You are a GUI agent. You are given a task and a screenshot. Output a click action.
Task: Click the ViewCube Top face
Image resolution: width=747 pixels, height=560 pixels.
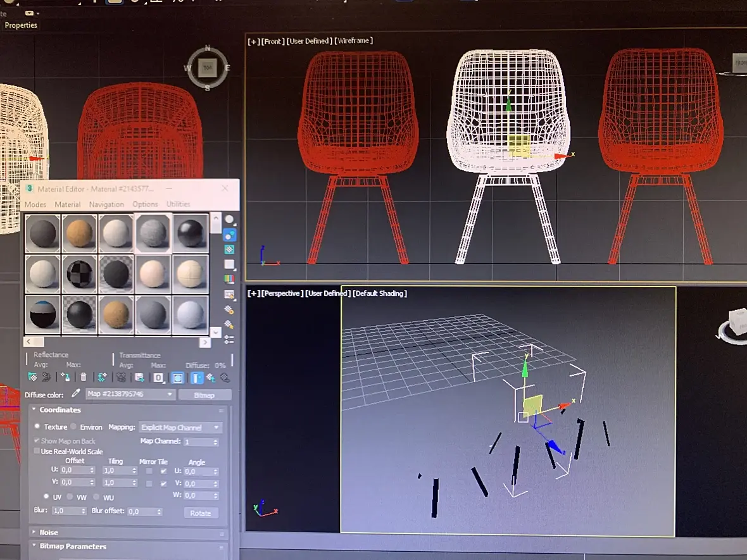pyautogui.click(x=207, y=68)
